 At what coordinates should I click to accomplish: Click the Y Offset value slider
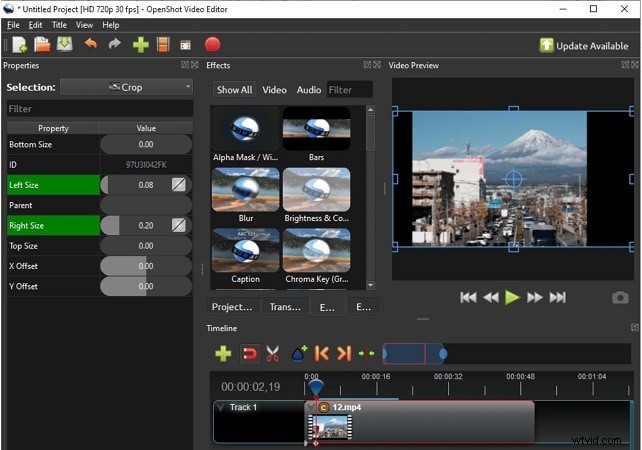[146, 286]
